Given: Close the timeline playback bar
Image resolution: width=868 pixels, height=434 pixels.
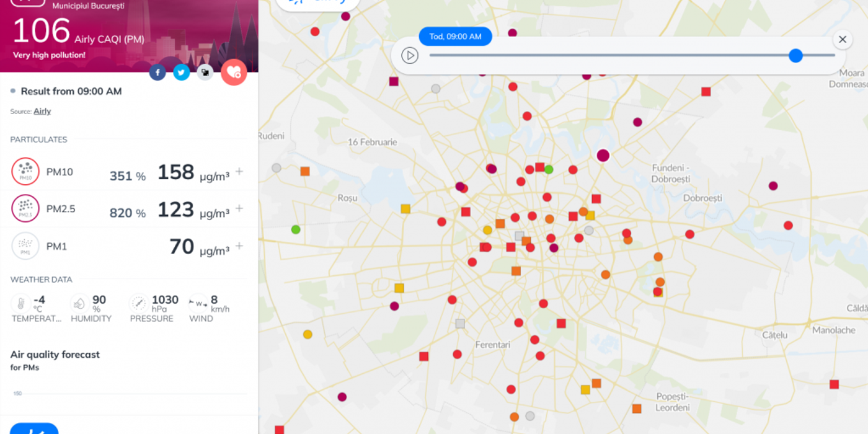Looking at the screenshot, I should pyautogui.click(x=843, y=39).
